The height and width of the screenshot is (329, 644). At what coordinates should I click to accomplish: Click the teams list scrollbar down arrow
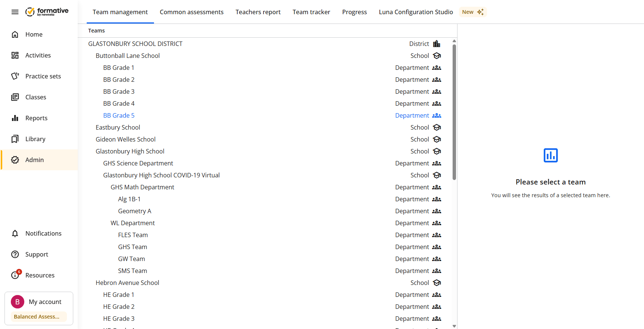tap(454, 326)
